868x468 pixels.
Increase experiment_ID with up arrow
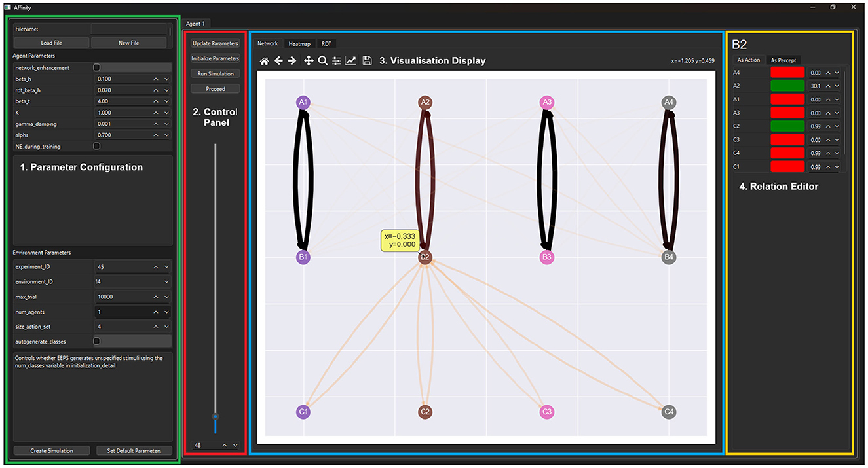[x=156, y=267]
